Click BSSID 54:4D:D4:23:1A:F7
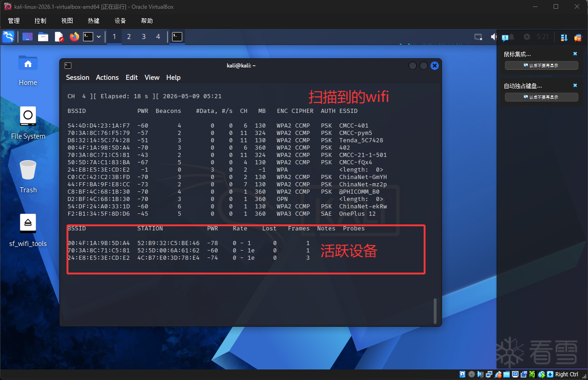 99,126
